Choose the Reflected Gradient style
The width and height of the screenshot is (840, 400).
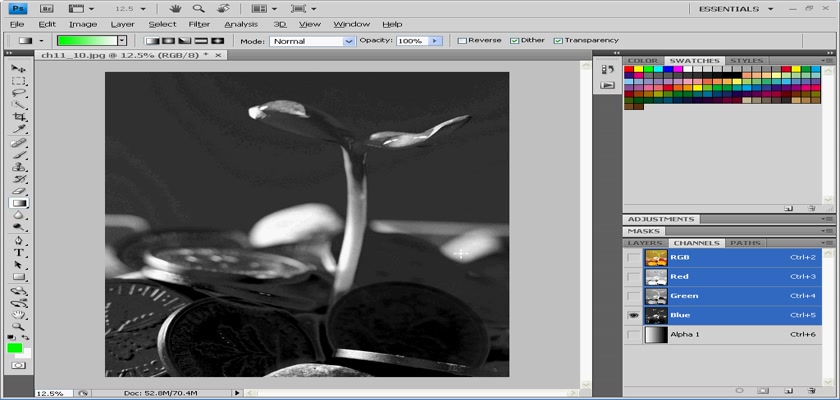click(201, 41)
